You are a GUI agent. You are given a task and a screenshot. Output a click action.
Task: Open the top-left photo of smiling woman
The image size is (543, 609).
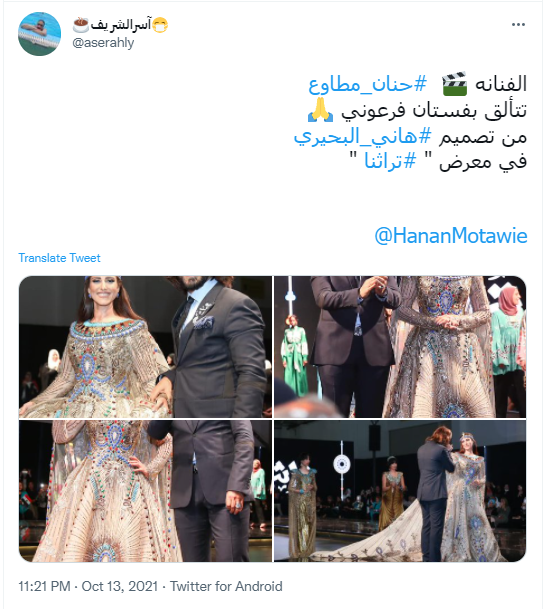point(145,347)
